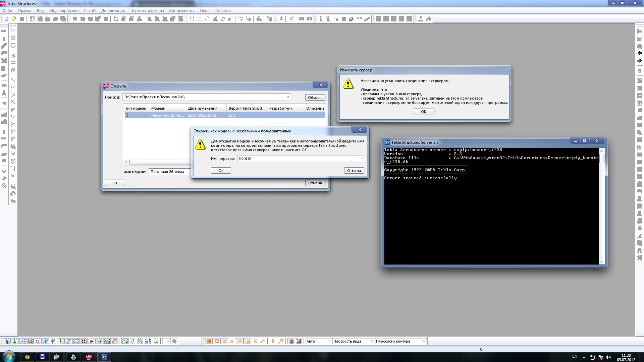The width and height of the screenshot is (644, 362).
Task: Expand the Имя сервера dropdown
Action: tap(362, 158)
